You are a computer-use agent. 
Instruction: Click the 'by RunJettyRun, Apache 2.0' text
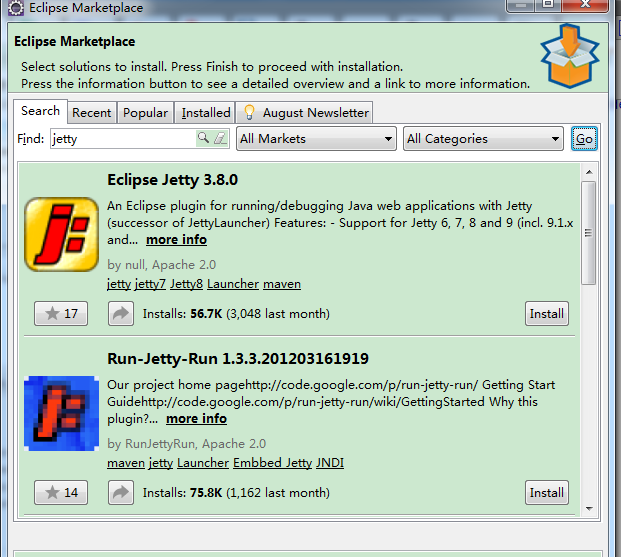coord(187,444)
